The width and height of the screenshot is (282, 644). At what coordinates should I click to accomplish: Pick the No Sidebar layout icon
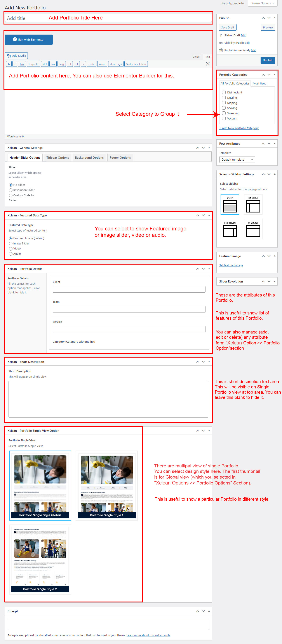[x=253, y=229]
